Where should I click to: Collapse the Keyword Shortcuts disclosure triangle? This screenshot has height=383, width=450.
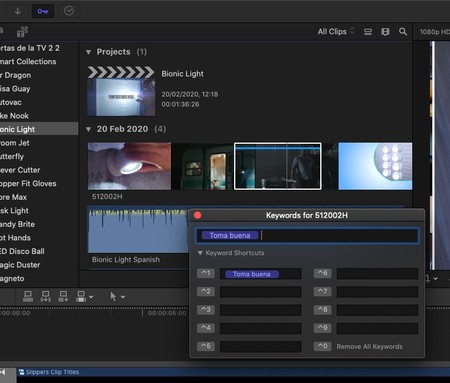[200, 253]
